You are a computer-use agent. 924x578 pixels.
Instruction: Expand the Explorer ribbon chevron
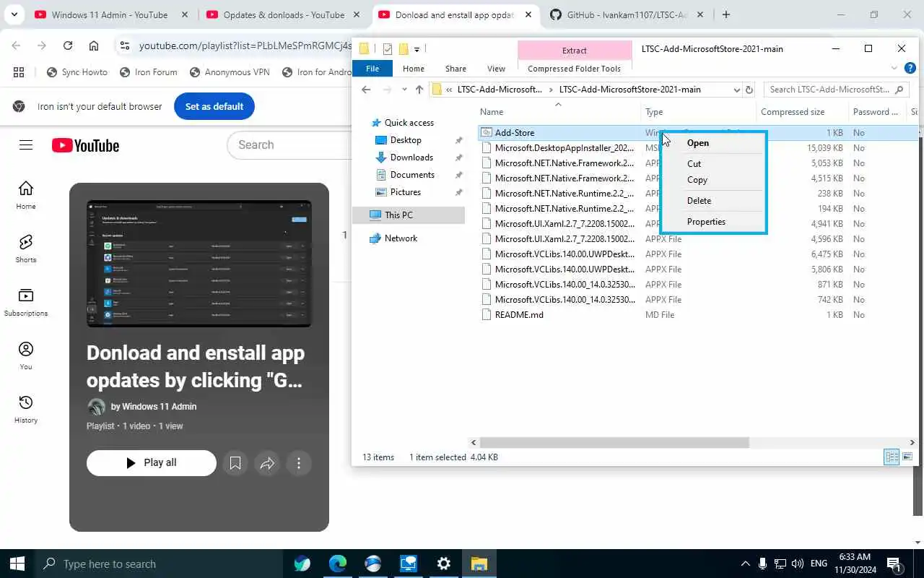894,68
